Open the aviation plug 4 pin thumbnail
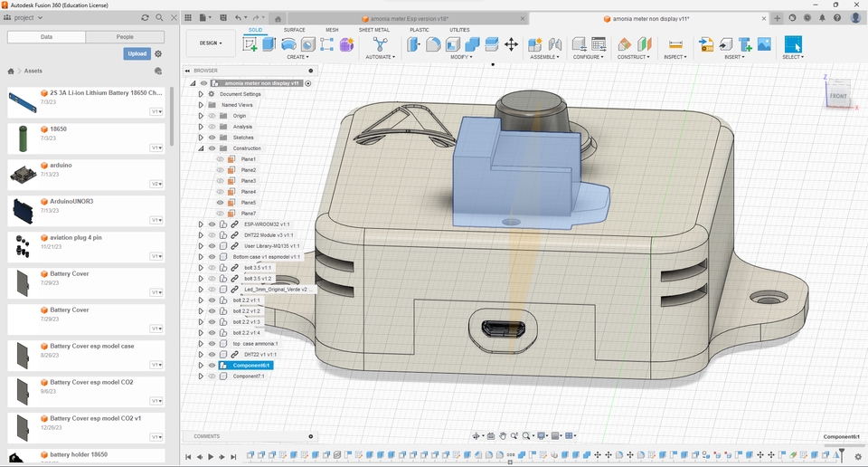This screenshot has width=868, height=467. (23, 246)
